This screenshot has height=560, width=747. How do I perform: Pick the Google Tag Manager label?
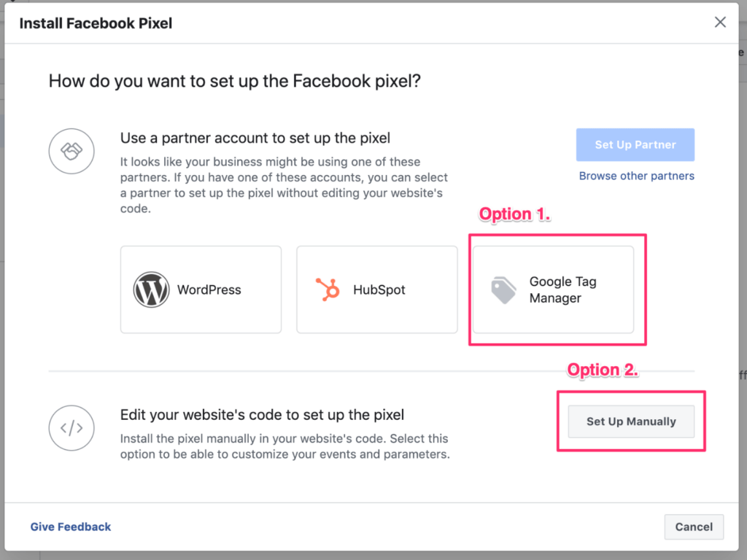(x=562, y=289)
